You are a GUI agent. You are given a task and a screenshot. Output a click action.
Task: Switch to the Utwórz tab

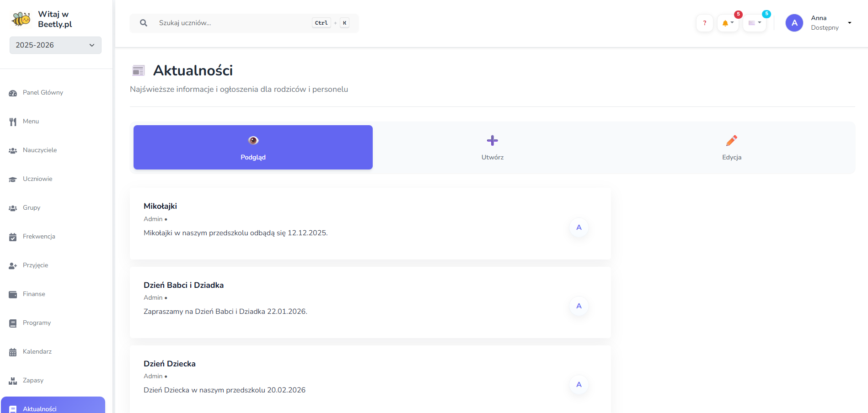coord(492,147)
